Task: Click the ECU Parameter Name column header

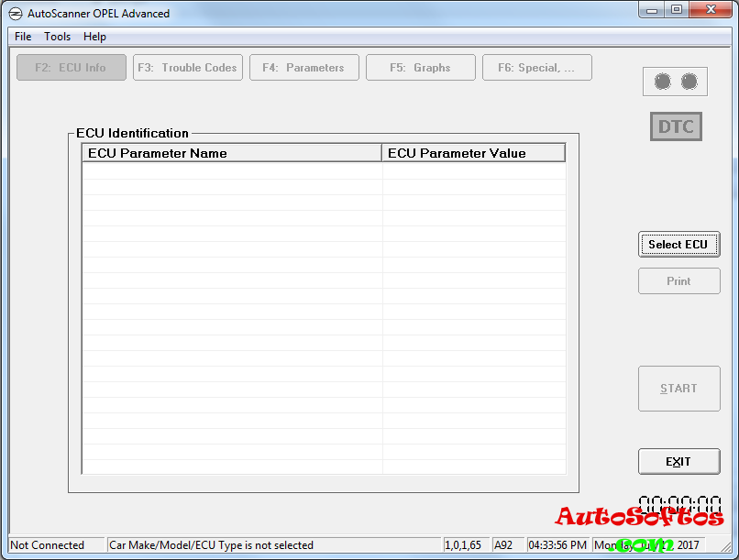Action: pos(232,153)
